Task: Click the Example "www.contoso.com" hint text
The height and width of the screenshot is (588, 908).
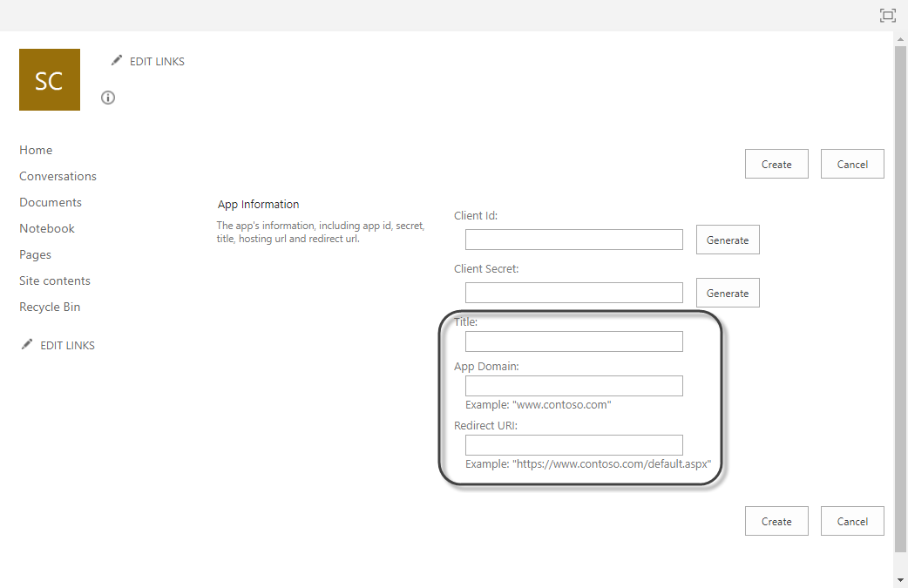Action: pyautogui.click(x=539, y=404)
